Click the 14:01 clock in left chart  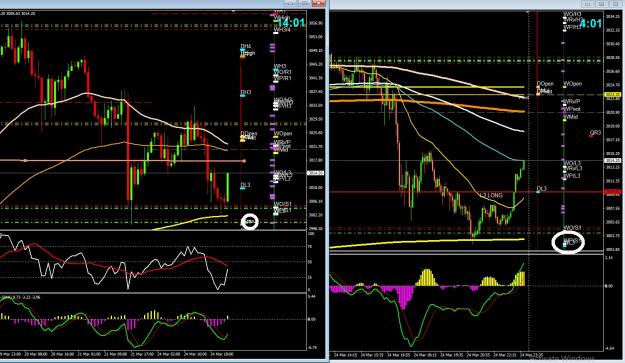click(x=291, y=23)
